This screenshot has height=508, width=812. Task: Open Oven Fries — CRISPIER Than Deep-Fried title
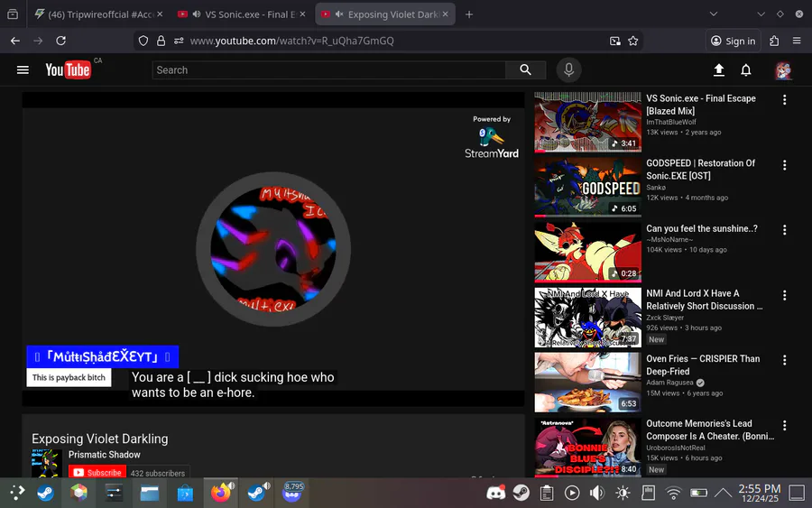703,365
